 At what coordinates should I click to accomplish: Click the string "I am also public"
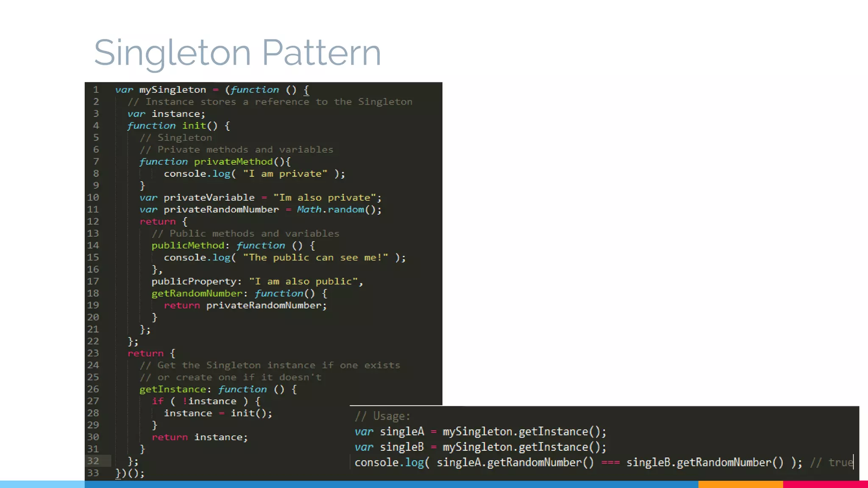point(303,282)
